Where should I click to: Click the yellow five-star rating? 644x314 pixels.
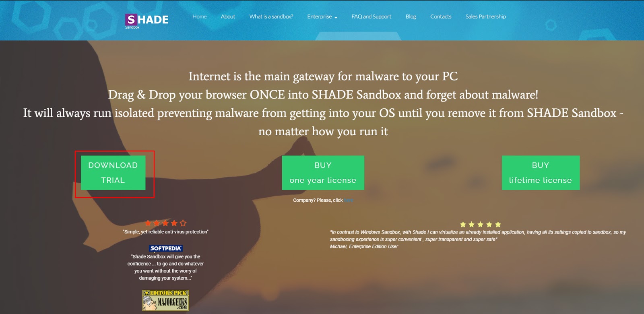tap(481, 225)
